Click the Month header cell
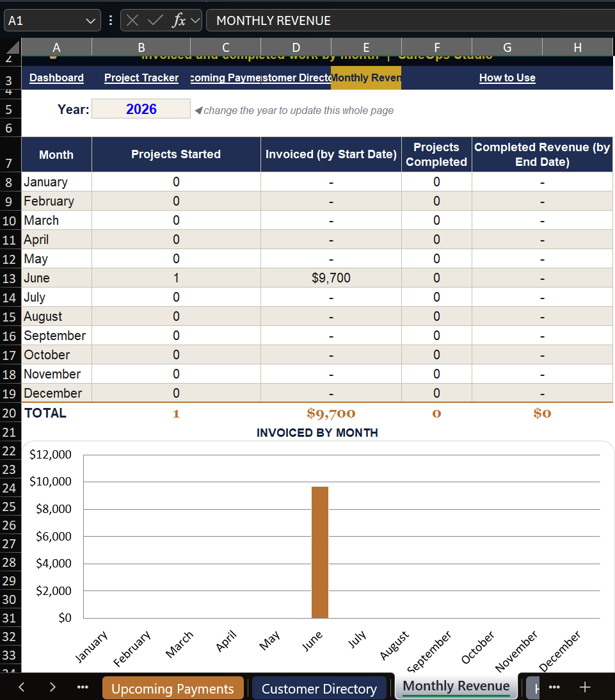 coord(57,154)
